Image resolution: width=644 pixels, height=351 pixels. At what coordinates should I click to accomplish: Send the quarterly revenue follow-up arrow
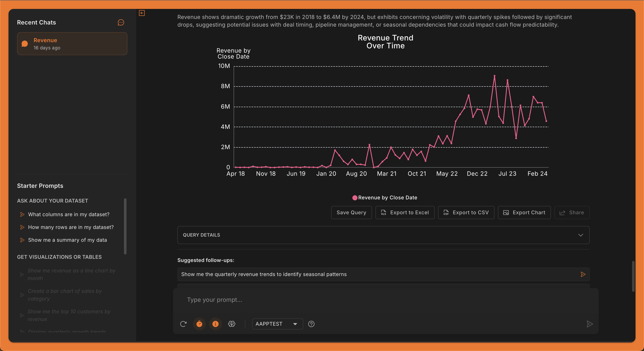tap(583, 275)
